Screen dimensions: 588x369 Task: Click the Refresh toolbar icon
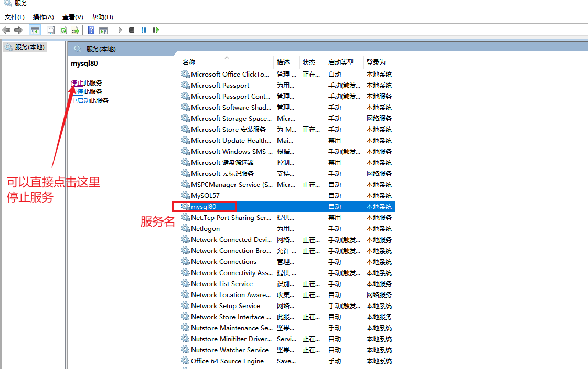63,30
